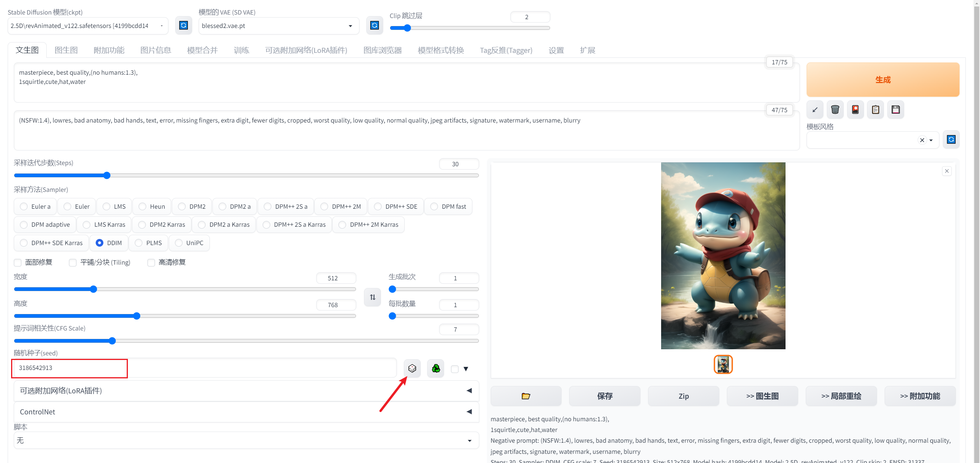Click the arrow icon to restore last prompt

coord(815,110)
